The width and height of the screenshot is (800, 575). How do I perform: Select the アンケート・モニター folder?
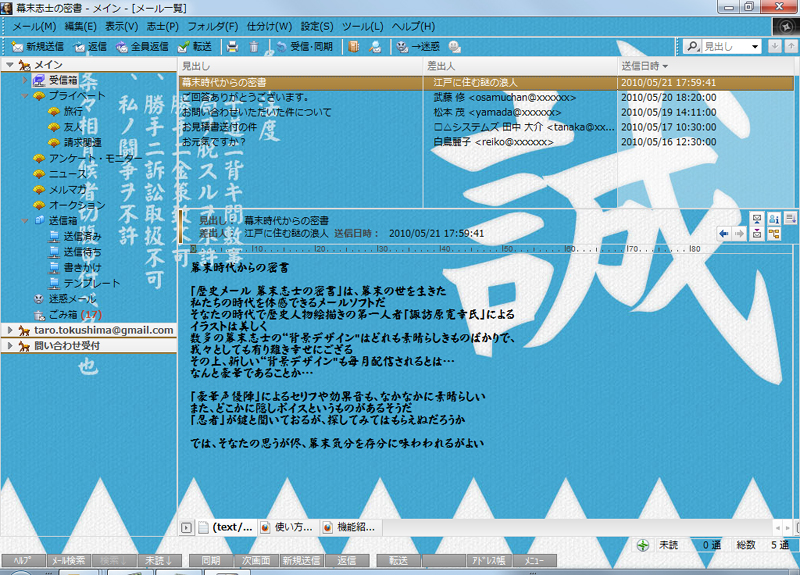point(88,158)
